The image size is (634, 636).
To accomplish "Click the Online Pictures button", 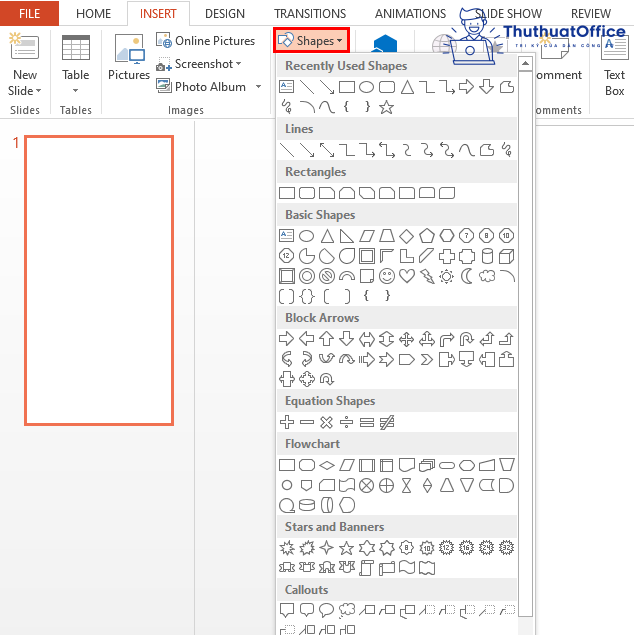I will tap(206, 41).
